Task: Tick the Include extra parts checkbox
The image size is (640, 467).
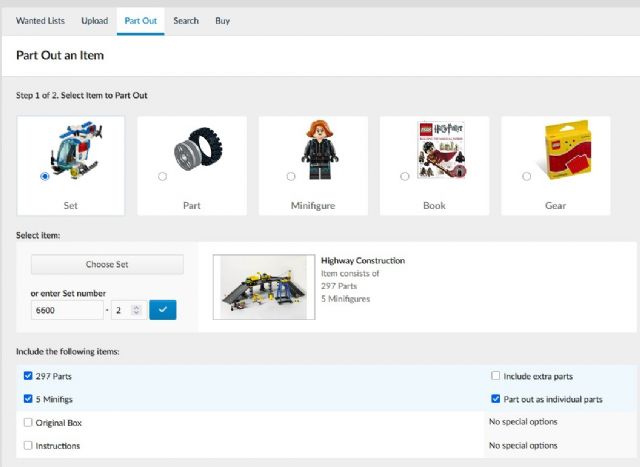Action: pyautogui.click(x=496, y=376)
